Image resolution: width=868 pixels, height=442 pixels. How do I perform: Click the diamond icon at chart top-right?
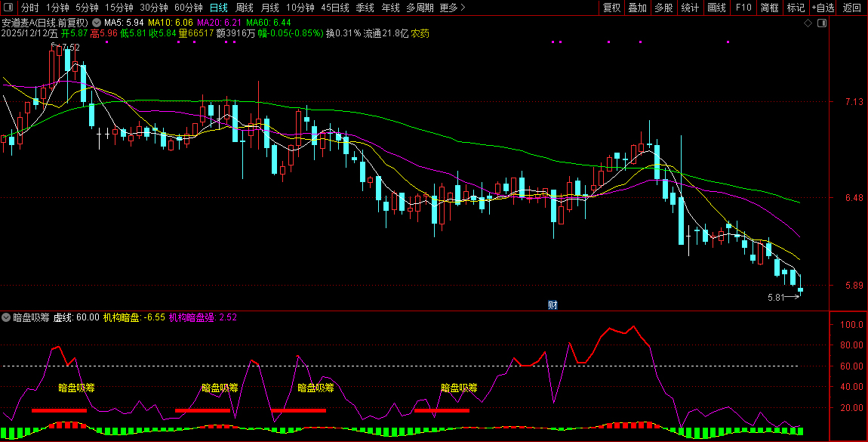click(x=808, y=23)
